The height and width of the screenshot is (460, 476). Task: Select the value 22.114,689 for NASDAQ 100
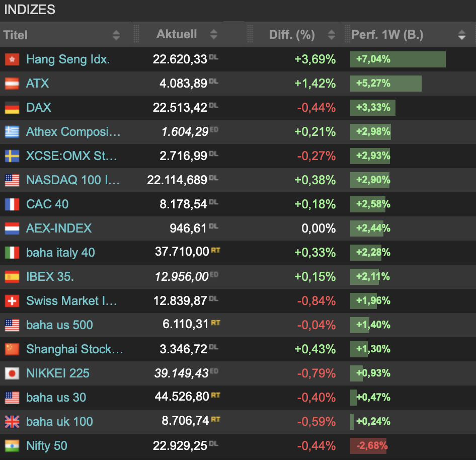[x=177, y=180]
